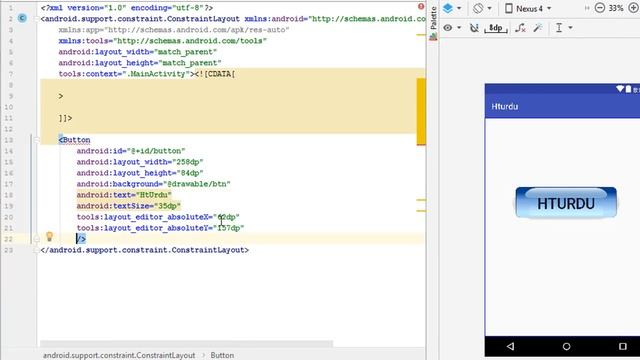The height and width of the screenshot is (360, 640).
Task: Click android:layout_width="match_parent" line
Action: [x=138, y=52]
